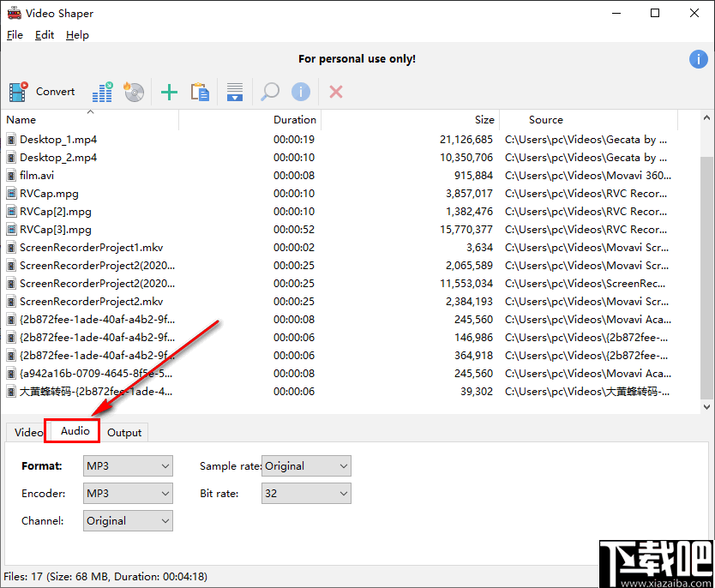This screenshot has height=588, width=715.
Task: Sort by the Duration column header
Action: tap(250, 120)
